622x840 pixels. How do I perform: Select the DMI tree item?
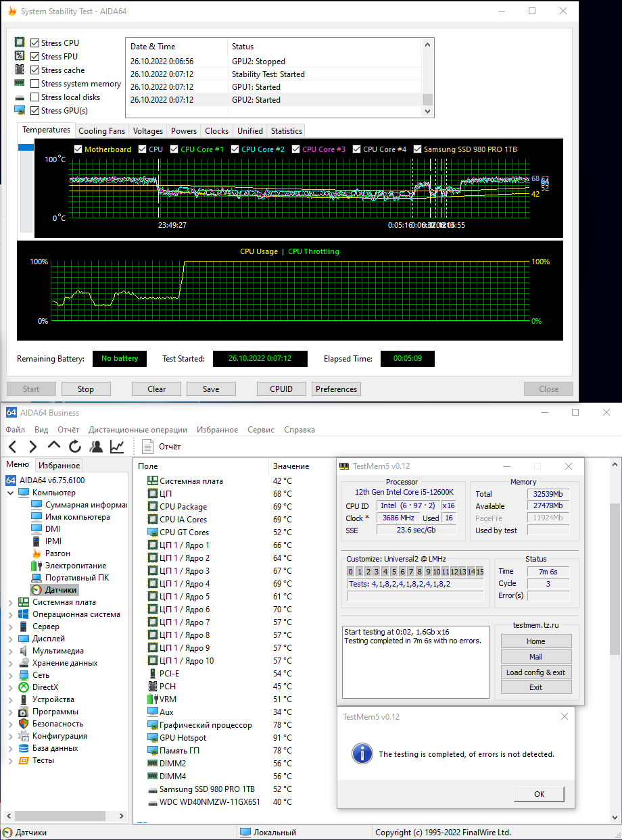[x=47, y=529]
